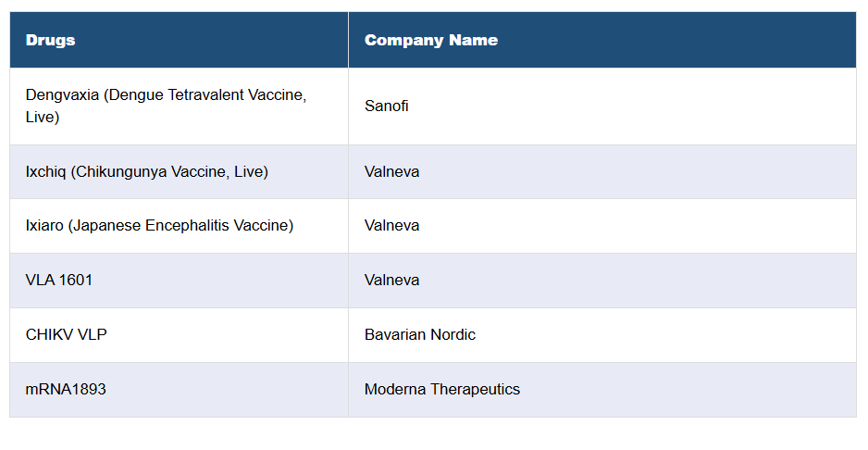Screen dimensions: 868x450
Task: Click the text "Japanese Encephalitis Vaccine"
Action: pyautogui.click(x=183, y=225)
